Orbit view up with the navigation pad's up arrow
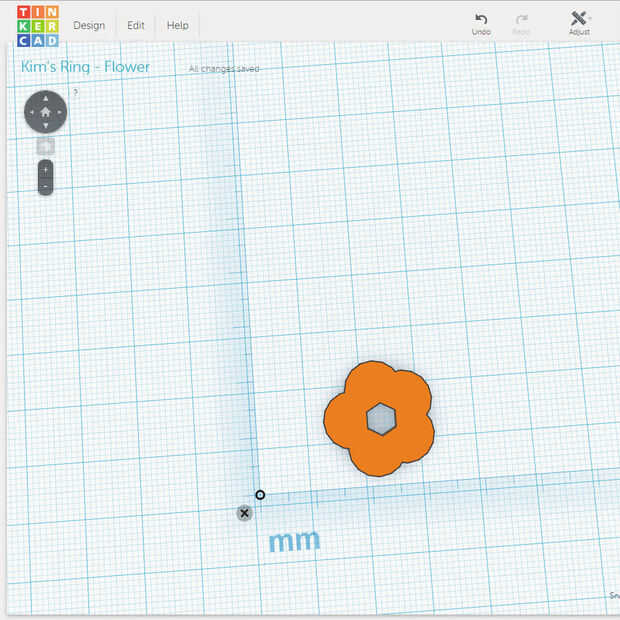 45,98
